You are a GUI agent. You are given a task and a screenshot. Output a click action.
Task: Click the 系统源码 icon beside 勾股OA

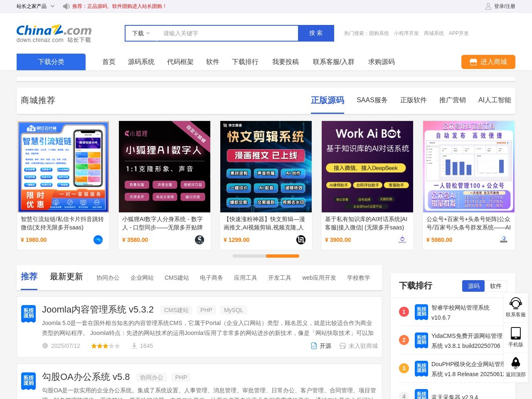pyautogui.click(x=29, y=381)
